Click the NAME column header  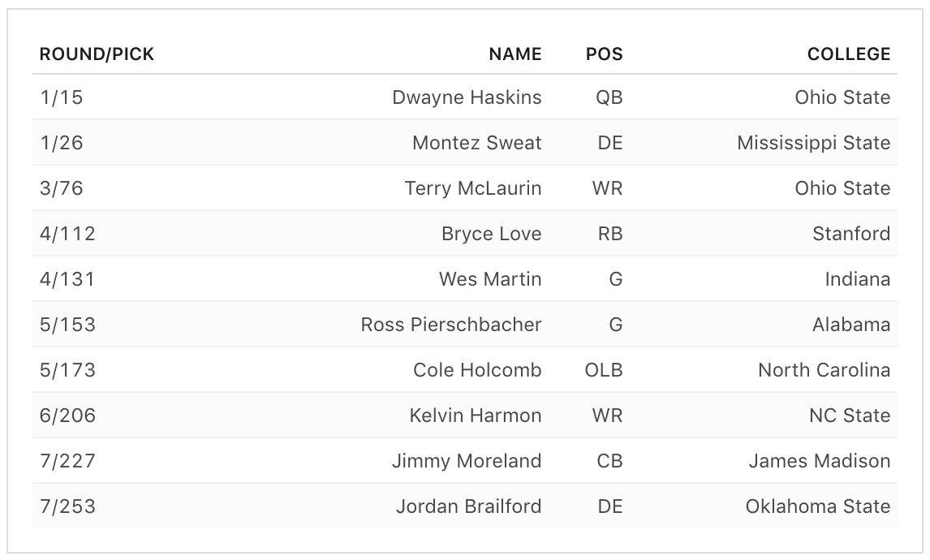[515, 54]
